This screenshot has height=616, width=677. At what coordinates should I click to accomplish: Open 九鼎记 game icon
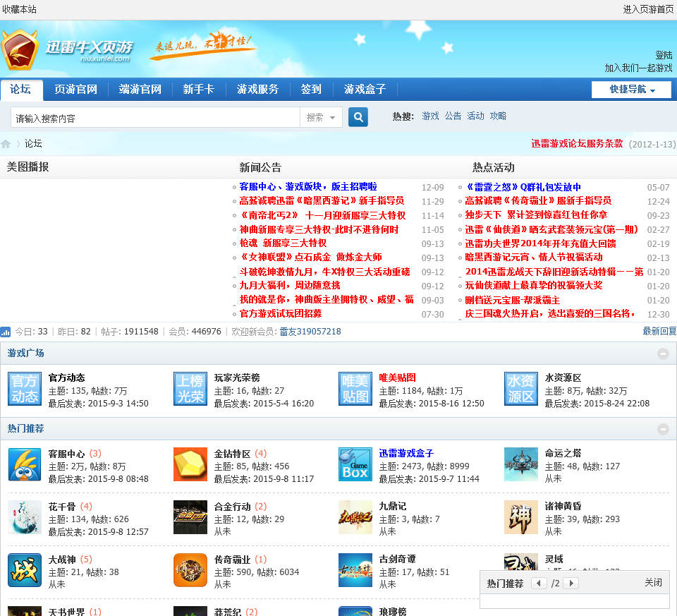coord(355,517)
